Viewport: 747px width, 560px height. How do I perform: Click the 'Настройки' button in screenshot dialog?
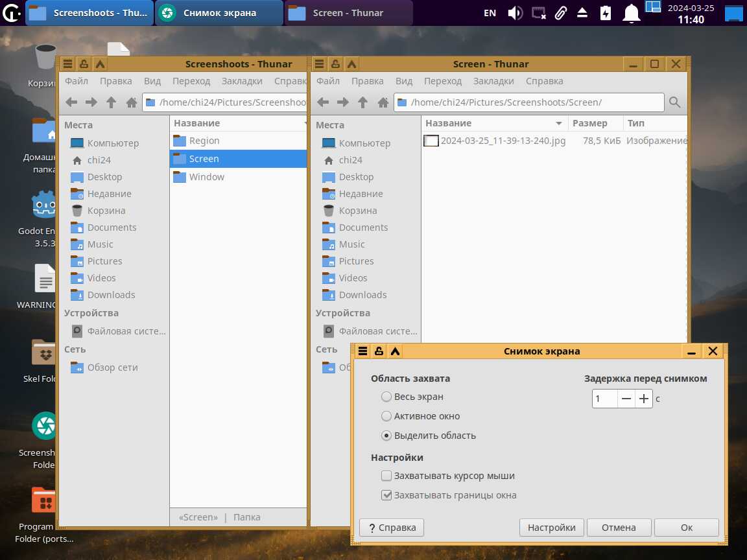pos(551,528)
